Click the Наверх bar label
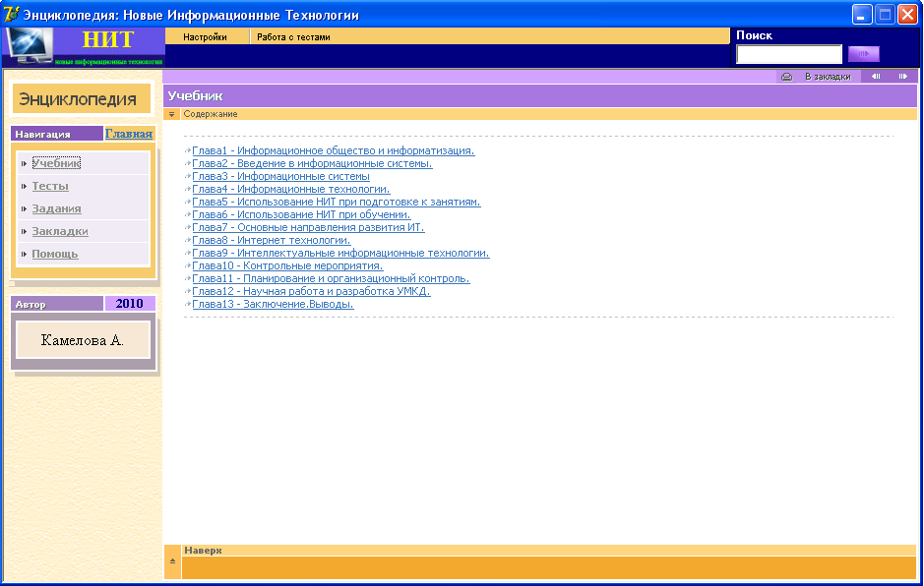The height and width of the screenshot is (586, 924). tap(203, 551)
